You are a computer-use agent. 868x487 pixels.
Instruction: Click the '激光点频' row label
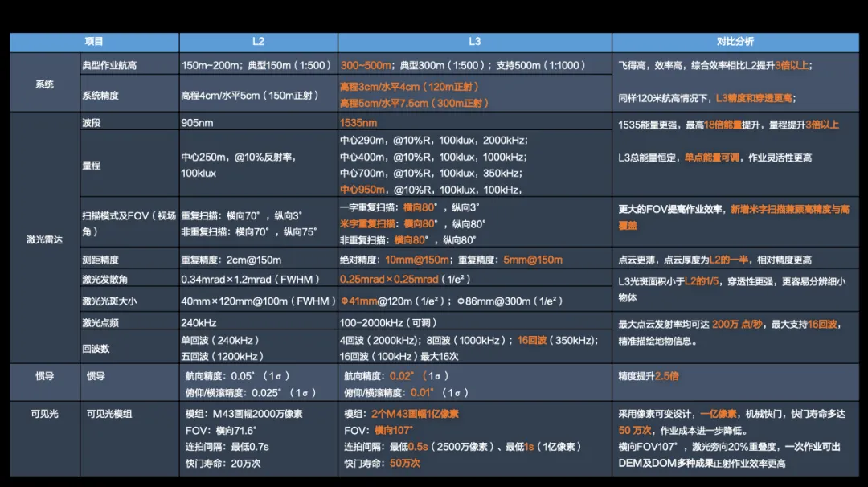[x=100, y=322]
